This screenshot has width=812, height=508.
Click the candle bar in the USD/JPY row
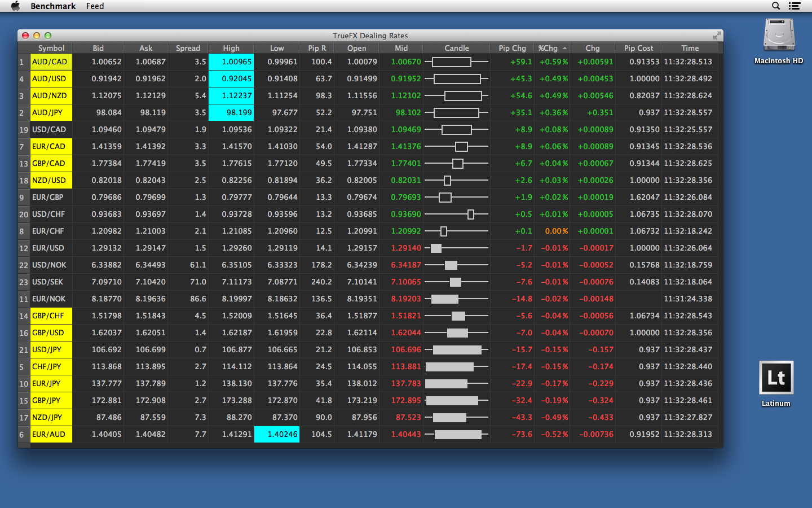pos(457,349)
